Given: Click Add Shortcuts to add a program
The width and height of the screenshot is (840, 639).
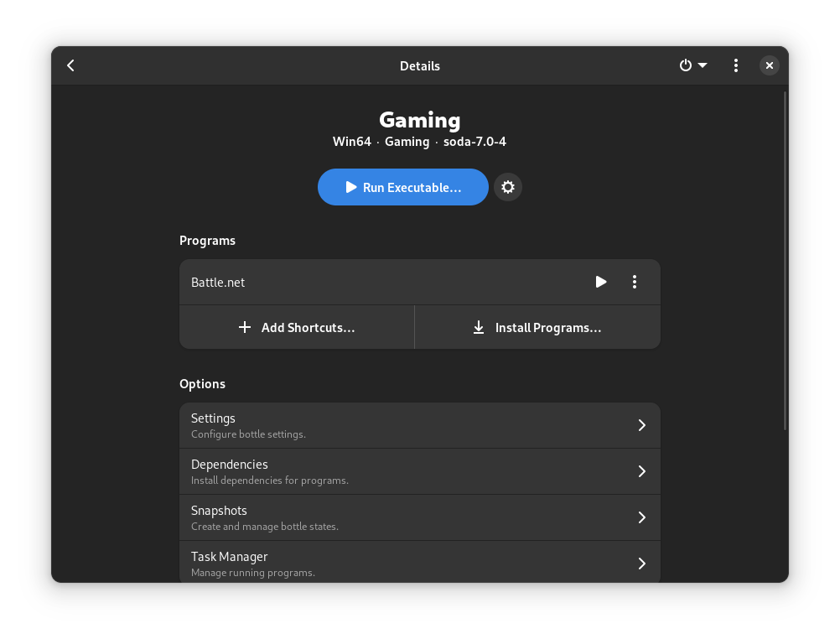Looking at the screenshot, I should (297, 327).
